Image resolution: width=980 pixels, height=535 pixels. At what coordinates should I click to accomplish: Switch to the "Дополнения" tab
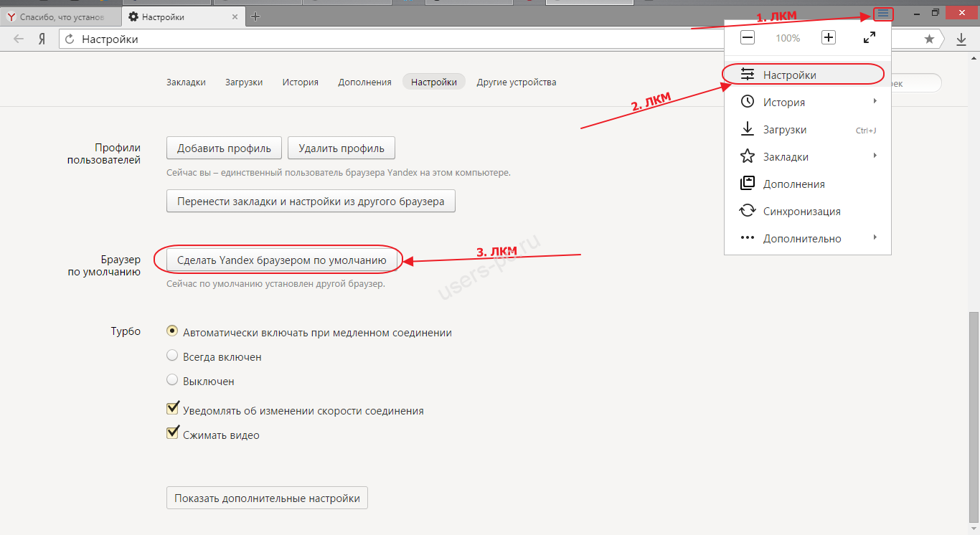[x=364, y=82]
